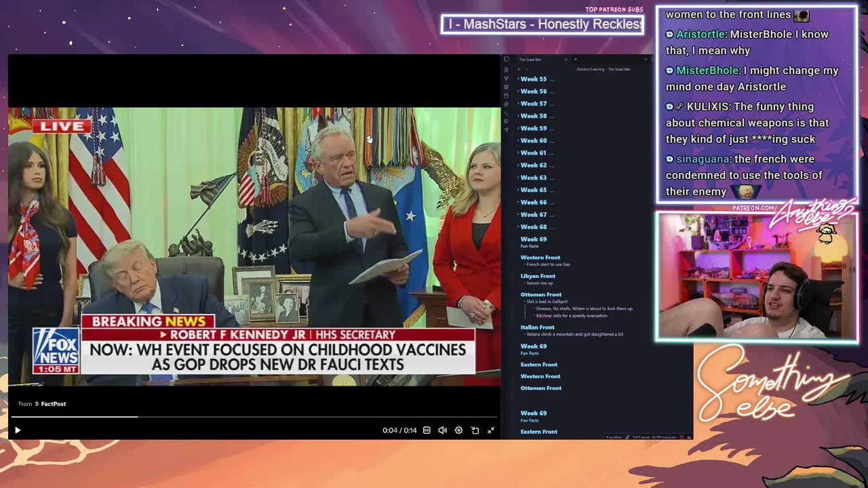Expand the Week 56 heading
This screenshot has height=488, width=868.
point(518,91)
